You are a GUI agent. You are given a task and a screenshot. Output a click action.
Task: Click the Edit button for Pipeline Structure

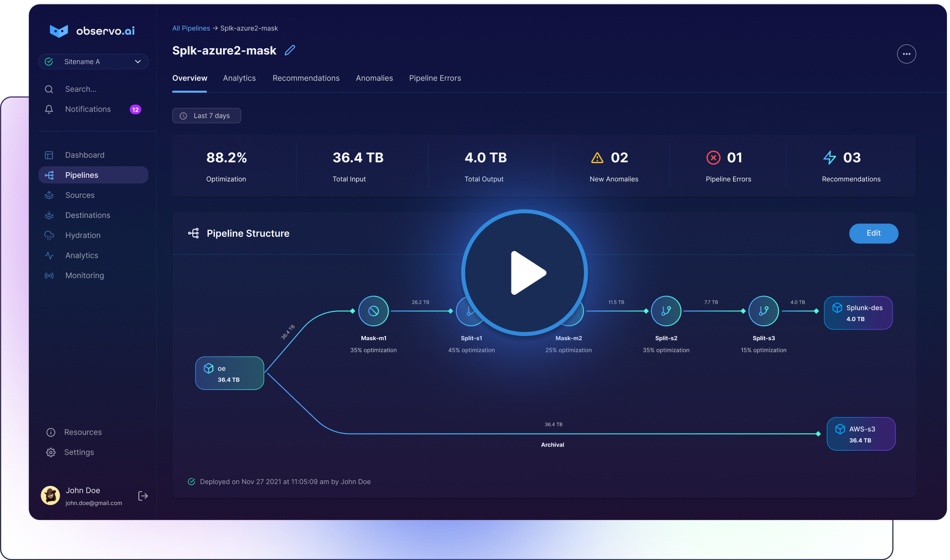(x=873, y=233)
